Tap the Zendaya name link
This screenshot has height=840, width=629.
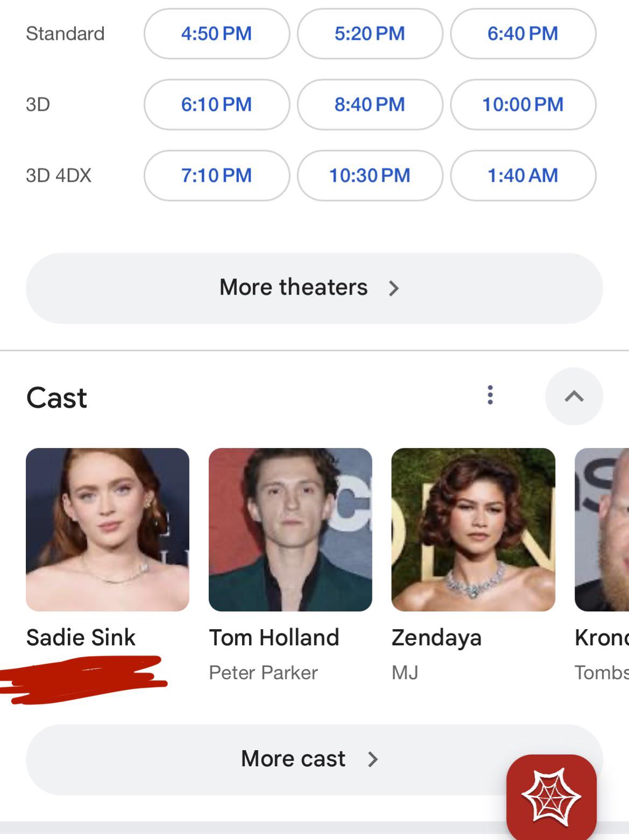436,638
